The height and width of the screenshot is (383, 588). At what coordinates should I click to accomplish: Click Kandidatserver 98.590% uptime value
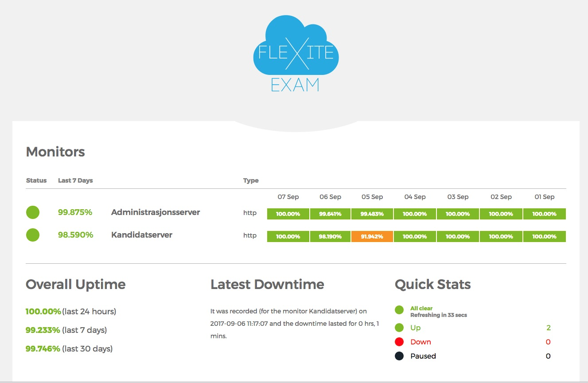coord(75,235)
